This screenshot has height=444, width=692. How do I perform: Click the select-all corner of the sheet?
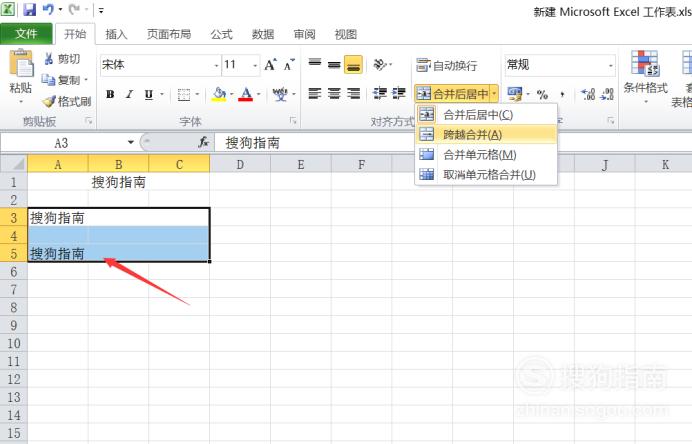14,164
